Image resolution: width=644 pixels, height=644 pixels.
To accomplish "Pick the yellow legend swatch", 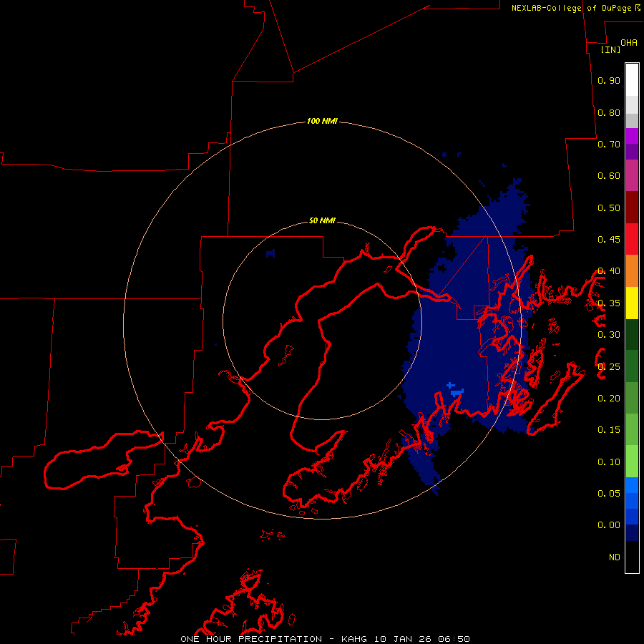I will (632, 303).
